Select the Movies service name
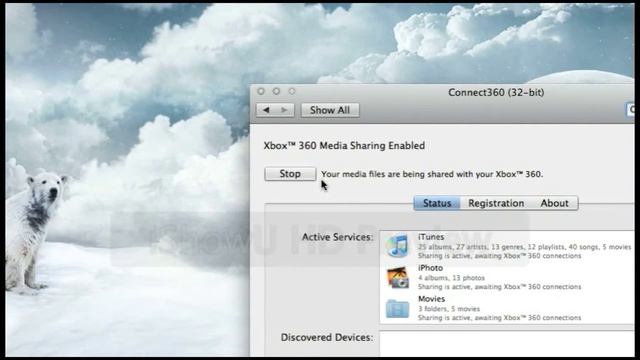The height and width of the screenshot is (360, 640). tap(431, 299)
